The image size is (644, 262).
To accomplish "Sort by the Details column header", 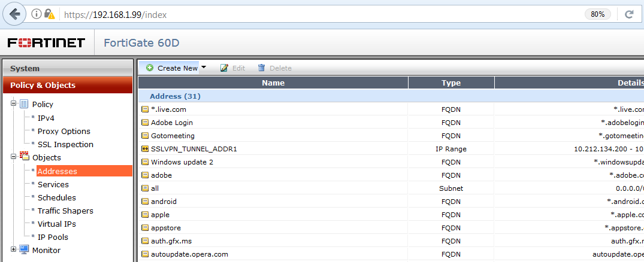I will coord(569,83).
